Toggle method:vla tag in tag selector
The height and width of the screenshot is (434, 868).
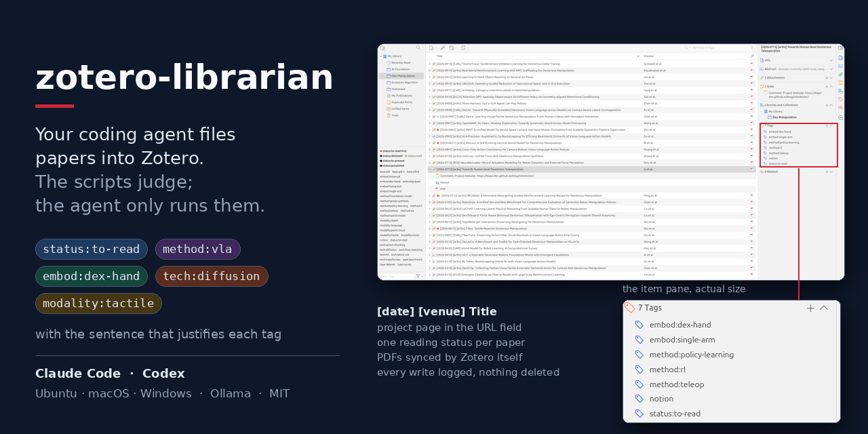pyautogui.click(x=408, y=211)
